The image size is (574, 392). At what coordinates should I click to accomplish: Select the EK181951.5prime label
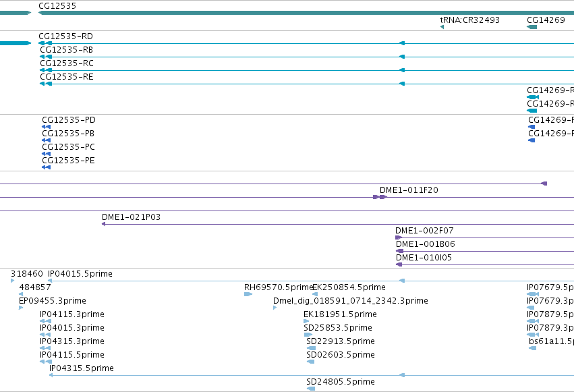pyautogui.click(x=340, y=315)
